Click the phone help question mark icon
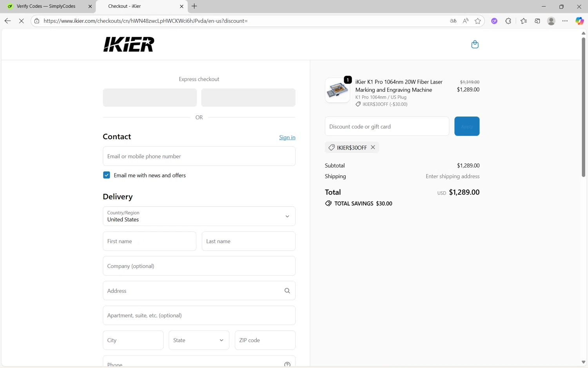 (x=287, y=364)
